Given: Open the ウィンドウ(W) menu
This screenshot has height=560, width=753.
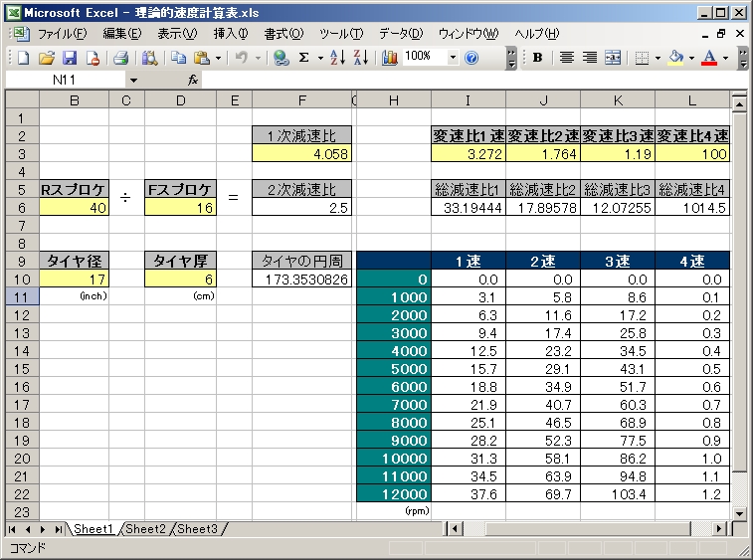Looking at the screenshot, I should click(469, 34).
